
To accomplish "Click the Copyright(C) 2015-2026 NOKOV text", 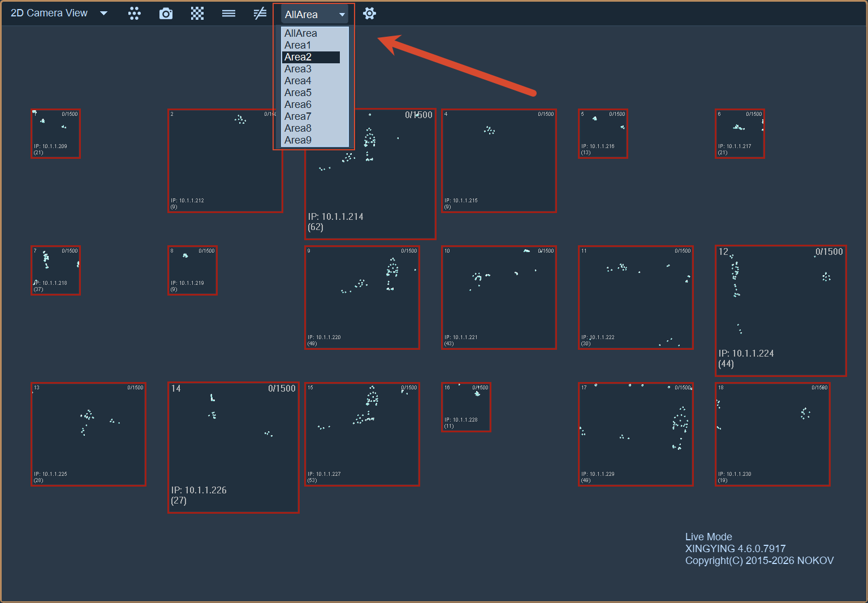I will tap(759, 561).
